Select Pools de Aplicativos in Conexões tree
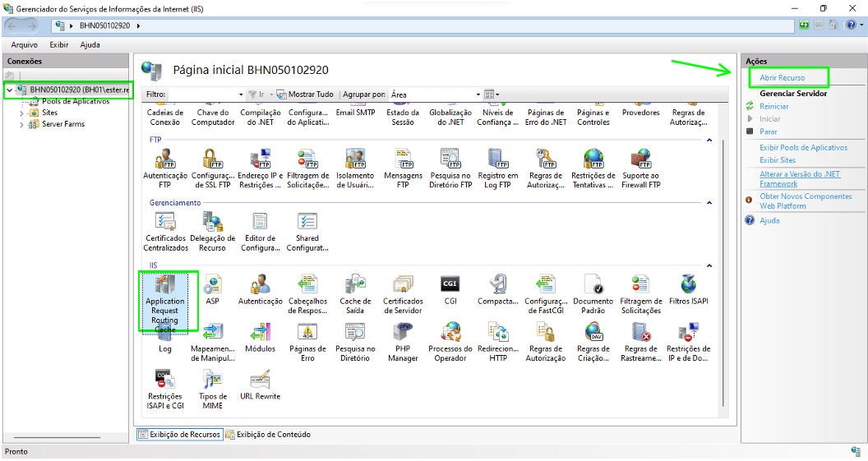The width and height of the screenshot is (868, 461). click(x=76, y=101)
